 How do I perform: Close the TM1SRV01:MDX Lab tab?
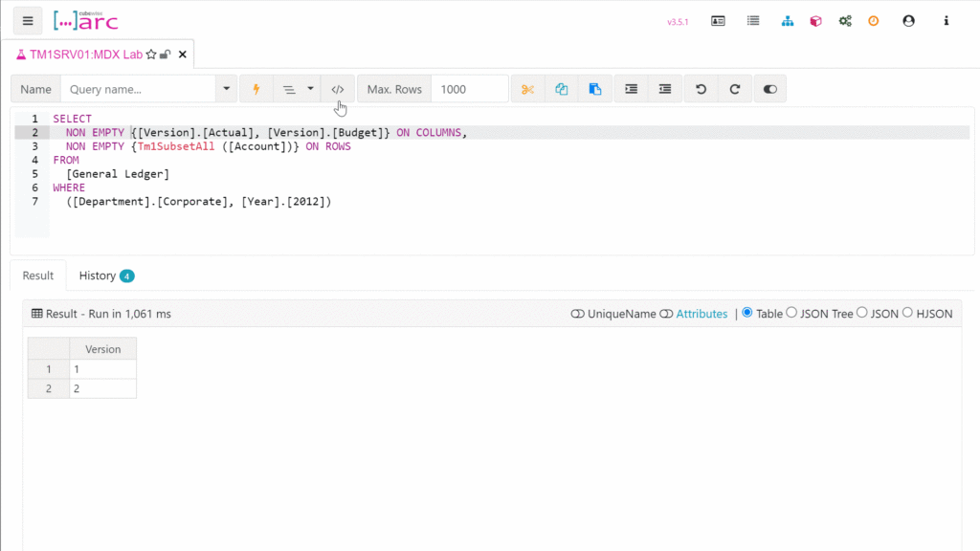coord(182,55)
